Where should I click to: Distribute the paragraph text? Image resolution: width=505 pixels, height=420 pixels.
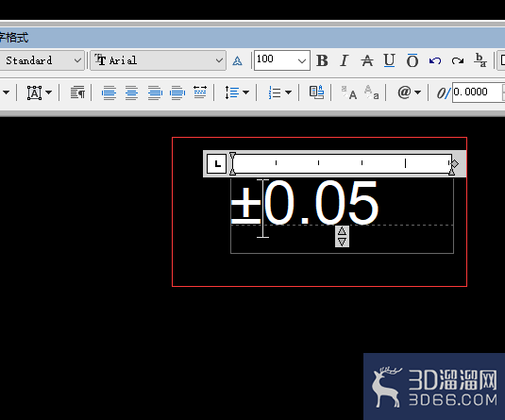pos(200,92)
